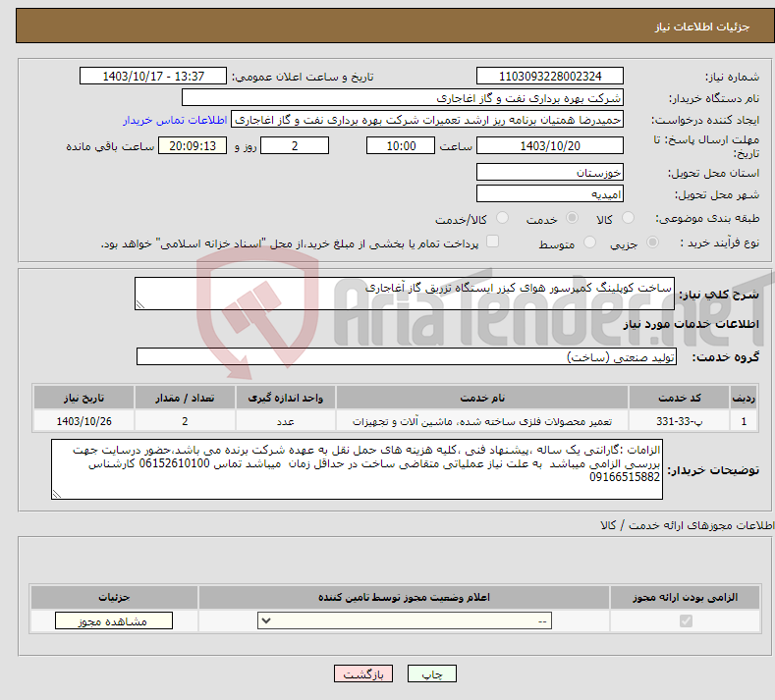Select the کالا/خدمت radio button
Image resolution: width=775 pixels, height=700 pixels.
(502, 218)
